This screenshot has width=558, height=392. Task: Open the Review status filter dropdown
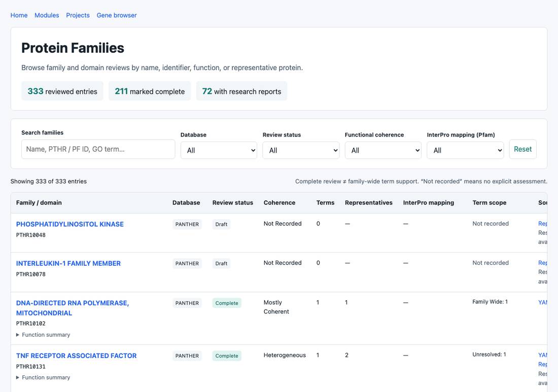click(301, 150)
